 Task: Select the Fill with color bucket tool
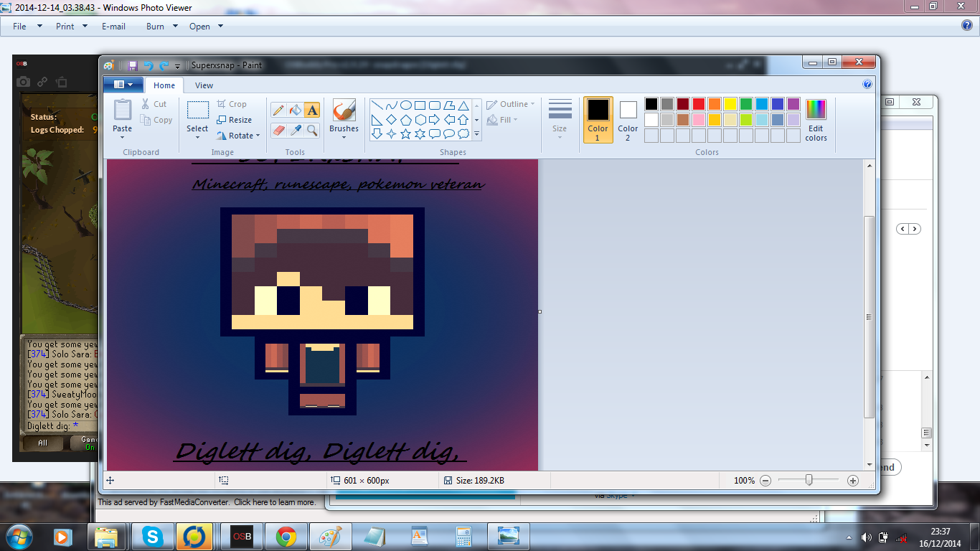coord(295,110)
